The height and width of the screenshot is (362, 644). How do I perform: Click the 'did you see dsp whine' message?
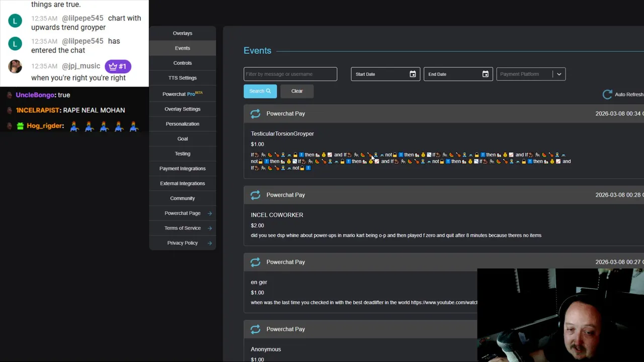coord(396,235)
